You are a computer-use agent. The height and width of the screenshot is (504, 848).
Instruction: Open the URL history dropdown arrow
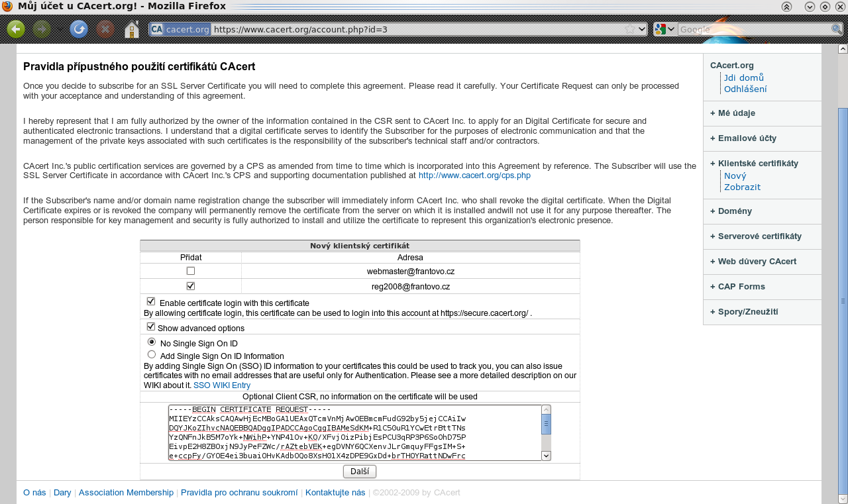click(x=642, y=29)
